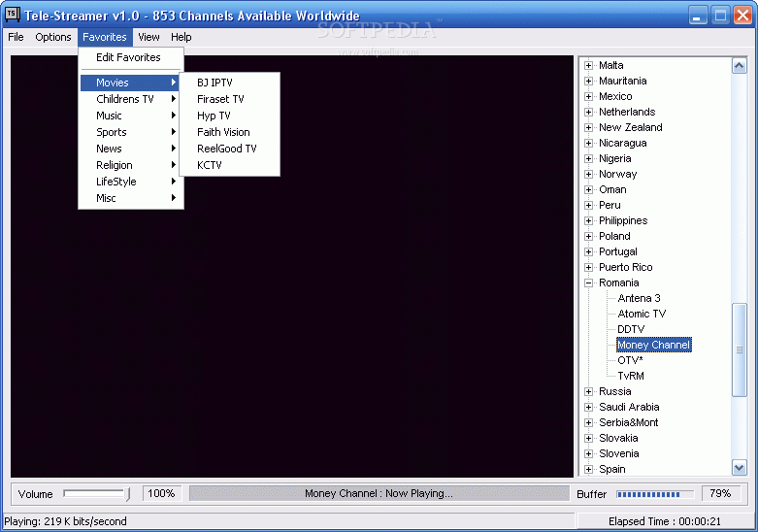Viewport: 758px width, 532px height.
Task: Expand the Netherlands node
Action: pos(588,113)
